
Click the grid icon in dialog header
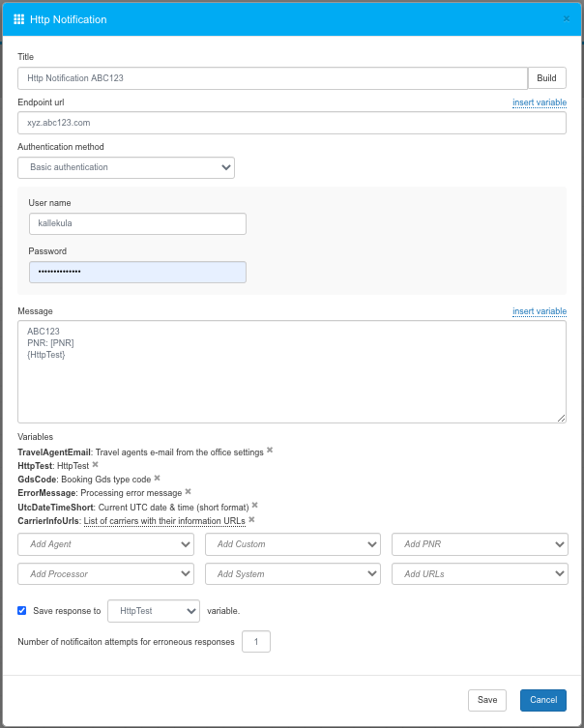[x=19, y=19]
